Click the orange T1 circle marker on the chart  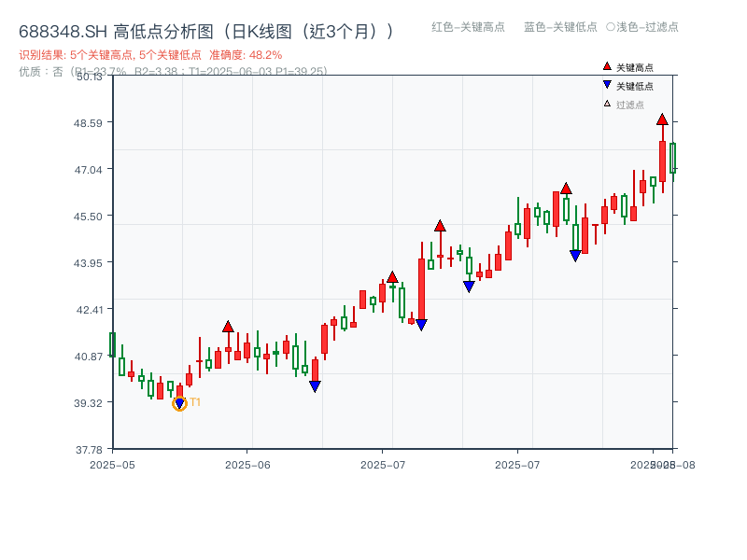(179, 403)
